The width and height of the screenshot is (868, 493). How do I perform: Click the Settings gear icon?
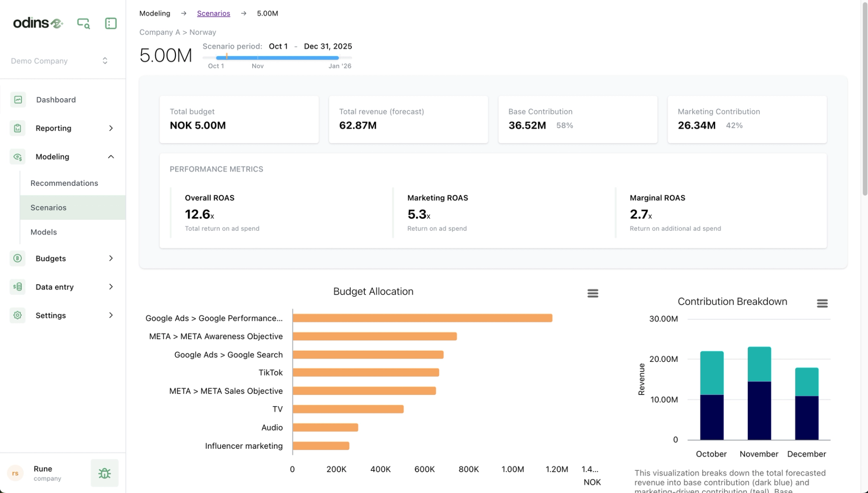point(18,315)
